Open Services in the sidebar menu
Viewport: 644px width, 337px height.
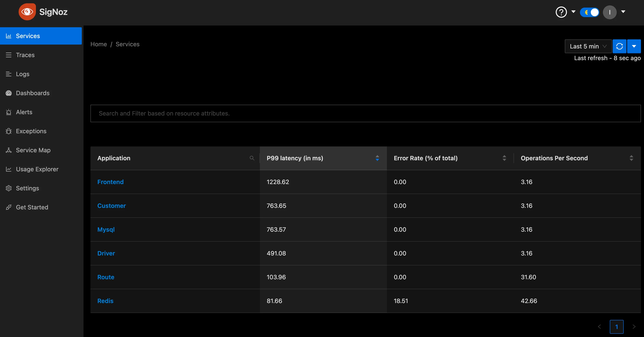(41, 36)
